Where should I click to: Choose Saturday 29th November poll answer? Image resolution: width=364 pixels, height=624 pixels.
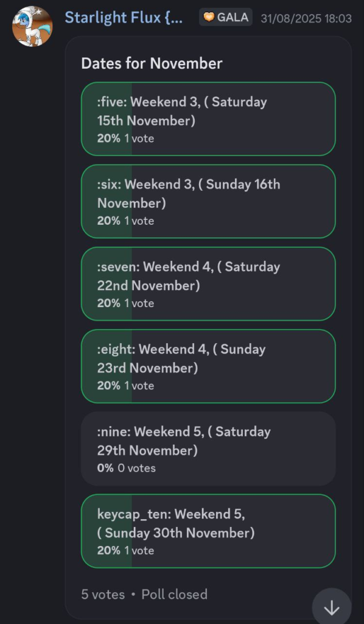208,448
